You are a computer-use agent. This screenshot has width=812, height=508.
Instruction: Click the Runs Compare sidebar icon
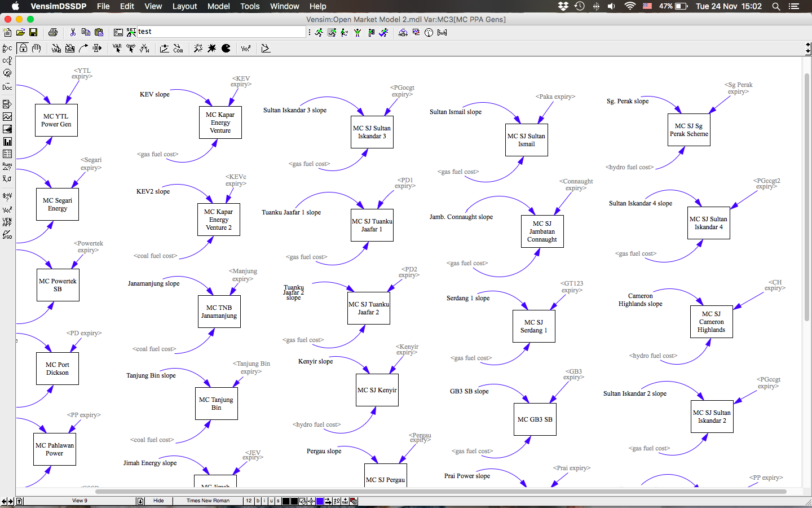[x=7, y=167]
